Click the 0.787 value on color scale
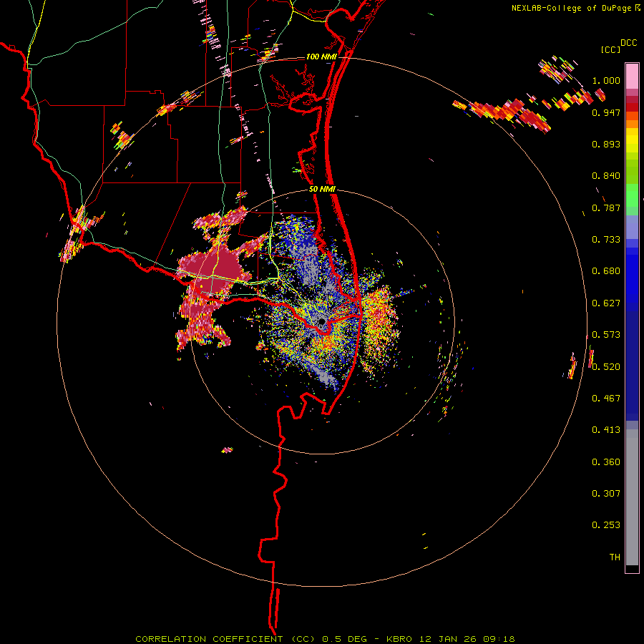 (x=606, y=208)
